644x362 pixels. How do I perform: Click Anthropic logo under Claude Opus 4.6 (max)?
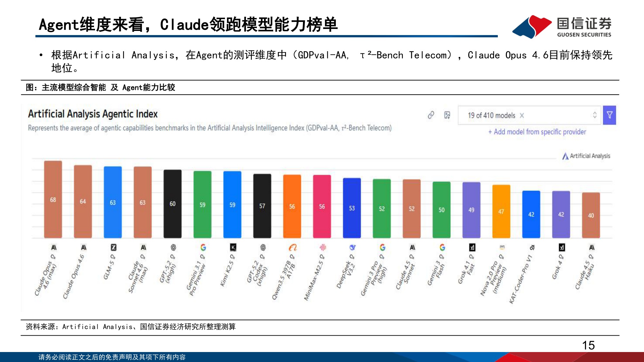coord(54,247)
